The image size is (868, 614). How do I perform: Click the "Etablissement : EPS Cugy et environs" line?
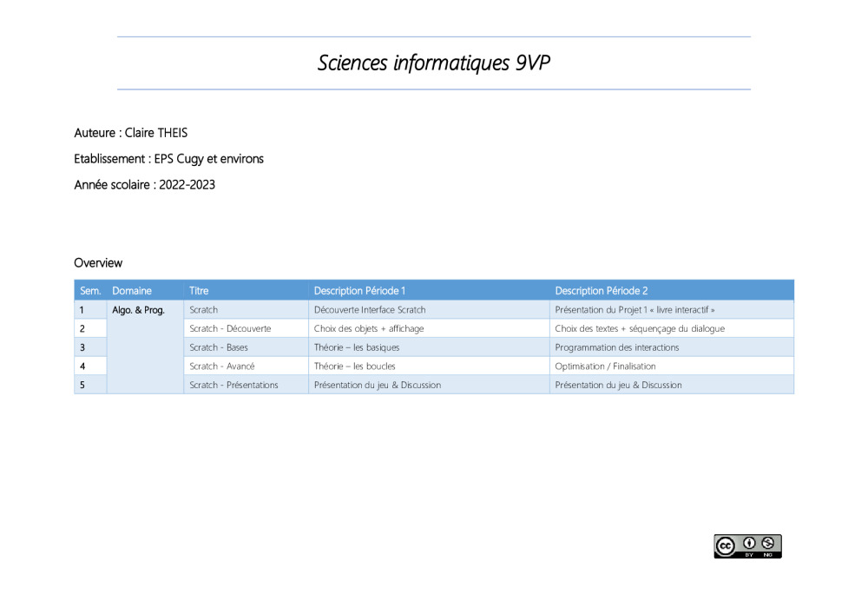coord(168,159)
